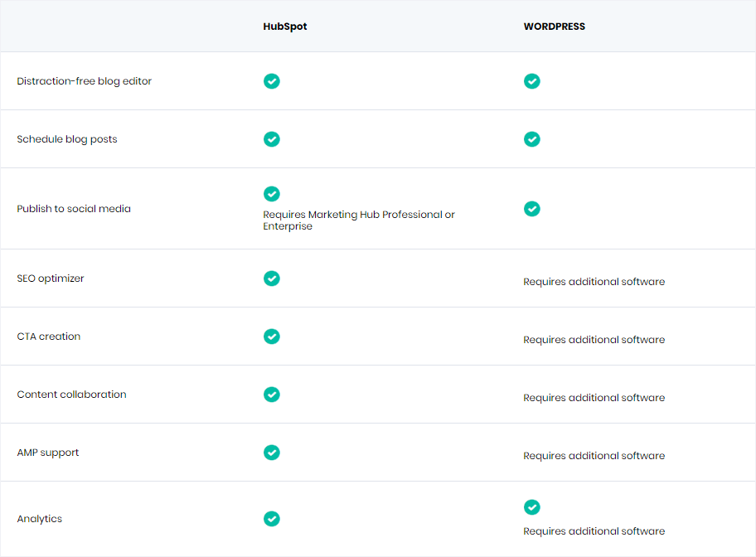
Task: Select the HubSpot column header
Action: pos(285,27)
